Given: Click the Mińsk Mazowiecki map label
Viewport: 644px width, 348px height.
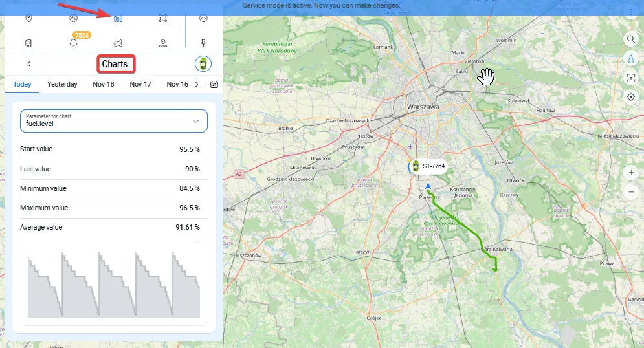Looking at the screenshot, I should pos(618,136).
